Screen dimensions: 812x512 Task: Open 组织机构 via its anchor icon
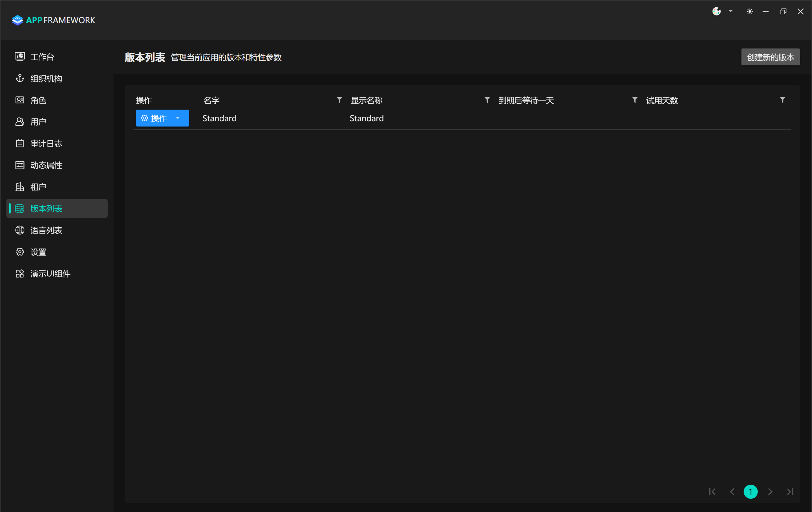pyautogui.click(x=19, y=78)
